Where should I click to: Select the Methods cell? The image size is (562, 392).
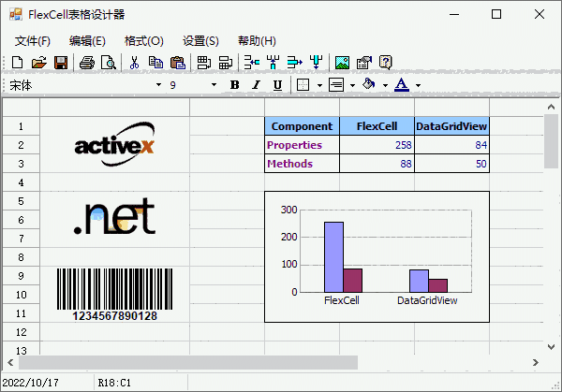coord(302,164)
